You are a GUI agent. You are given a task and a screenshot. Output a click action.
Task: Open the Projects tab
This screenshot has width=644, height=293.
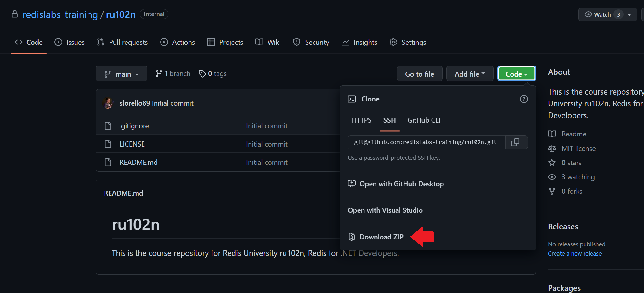point(225,42)
